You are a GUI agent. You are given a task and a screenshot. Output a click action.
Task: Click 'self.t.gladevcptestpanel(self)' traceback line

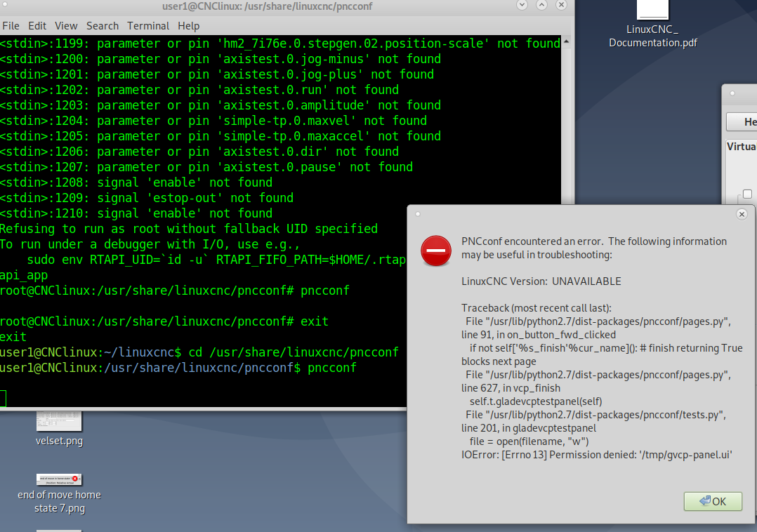click(535, 401)
